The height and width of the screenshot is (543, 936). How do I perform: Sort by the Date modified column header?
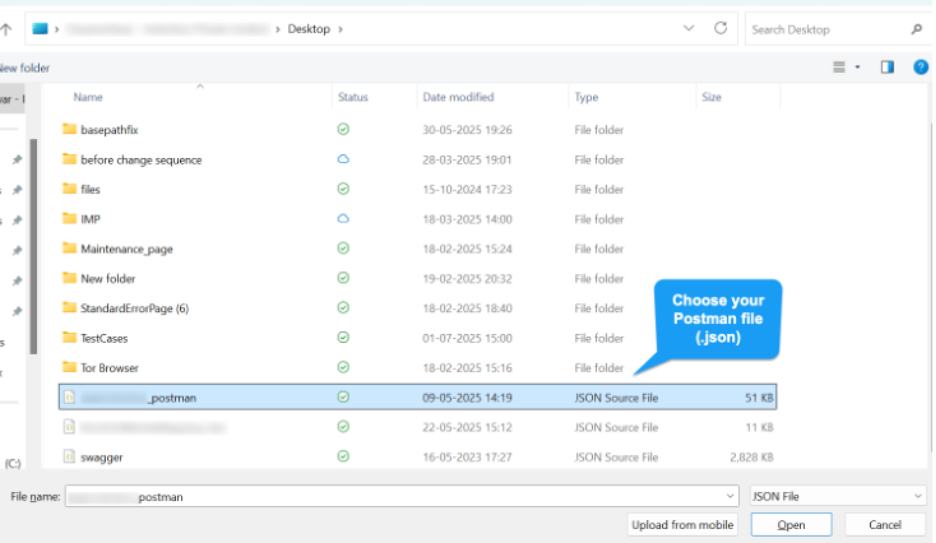(x=458, y=97)
